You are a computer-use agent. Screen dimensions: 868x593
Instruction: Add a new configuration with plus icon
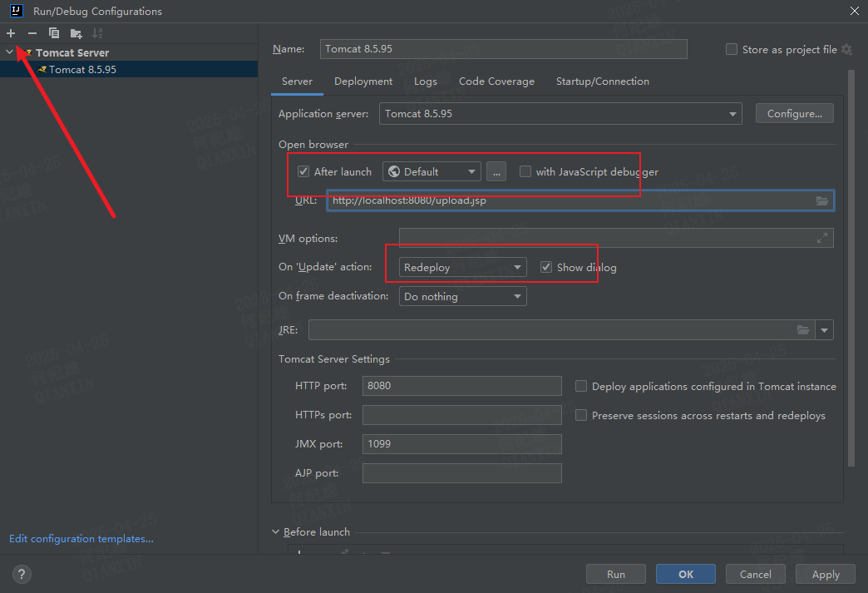[11, 33]
